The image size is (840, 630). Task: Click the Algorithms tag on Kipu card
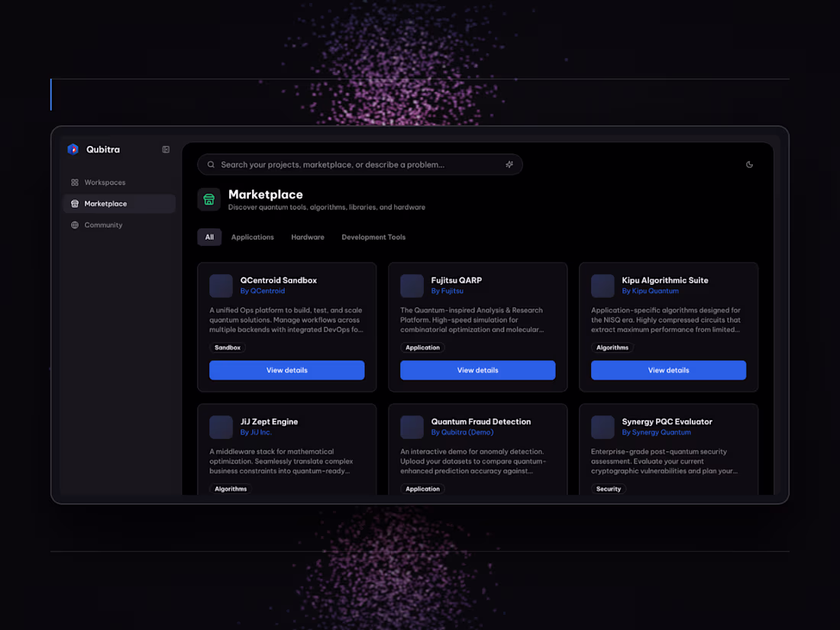pyautogui.click(x=612, y=347)
